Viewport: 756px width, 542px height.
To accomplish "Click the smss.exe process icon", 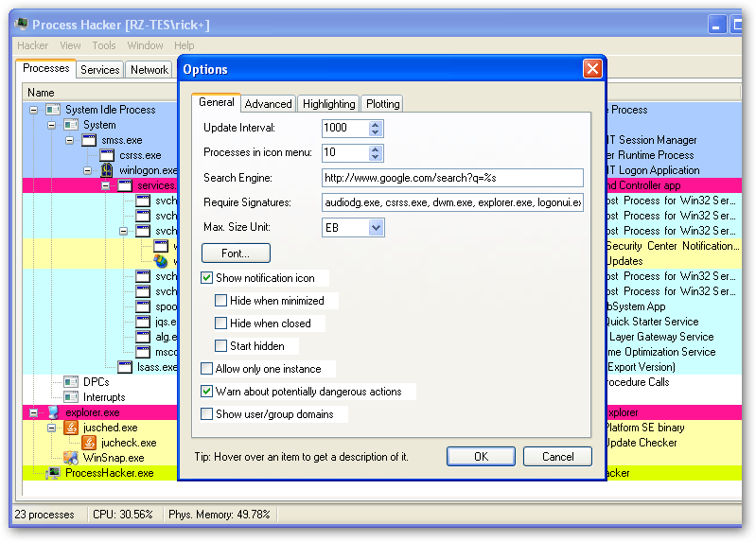I will (89, 140).
